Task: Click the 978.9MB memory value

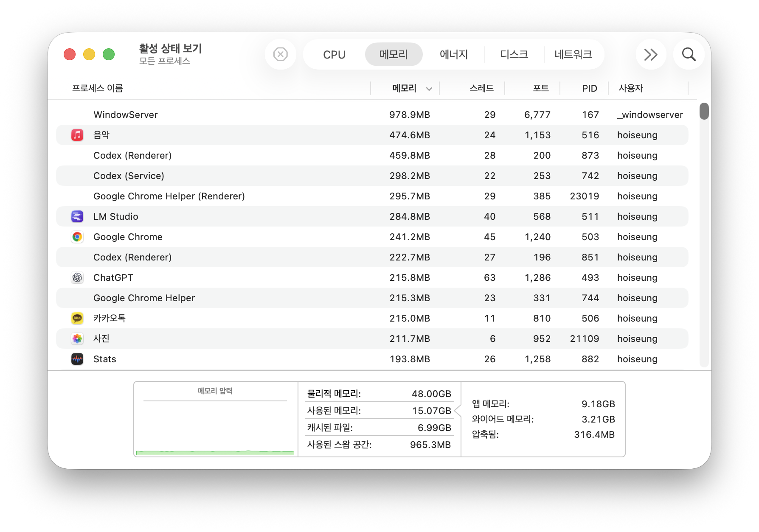Action: tap(410, 115)
